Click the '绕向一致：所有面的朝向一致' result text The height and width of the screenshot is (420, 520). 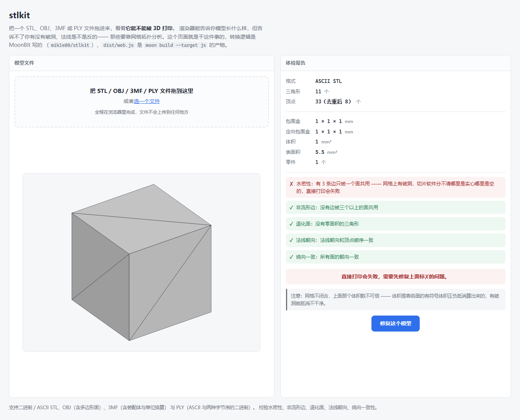[x=327, y=257]
